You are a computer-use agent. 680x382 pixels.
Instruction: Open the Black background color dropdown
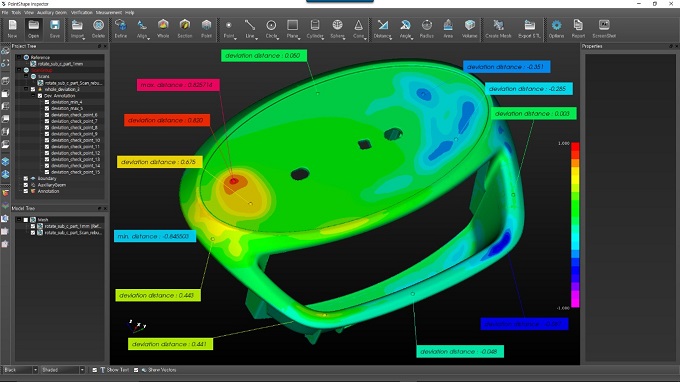pyautogui.click(x=20, y=370)
